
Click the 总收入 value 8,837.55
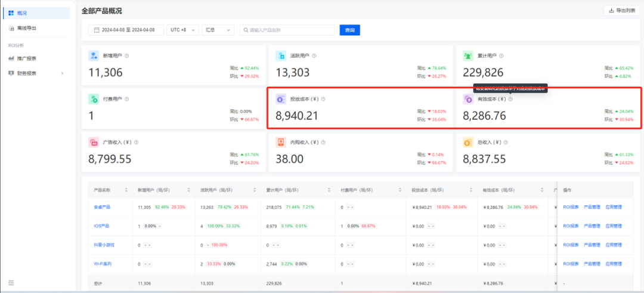pyautogui.click(x=484, y=159)
